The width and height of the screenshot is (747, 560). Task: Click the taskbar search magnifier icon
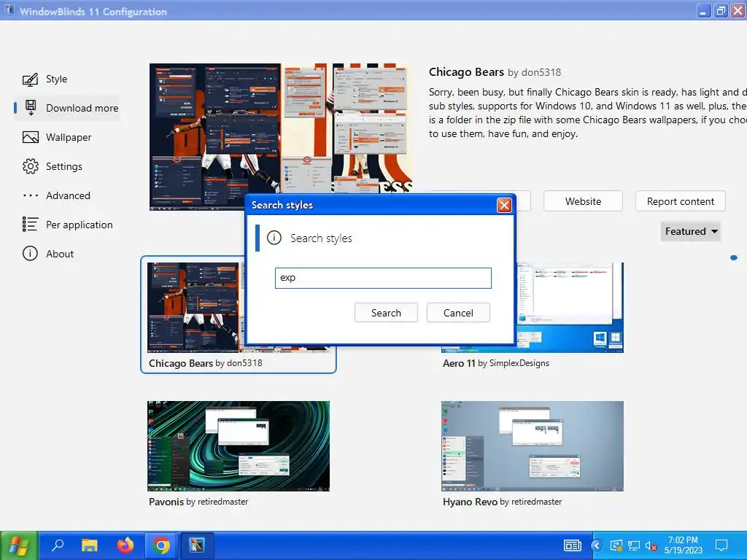click(x=58, y=545)
